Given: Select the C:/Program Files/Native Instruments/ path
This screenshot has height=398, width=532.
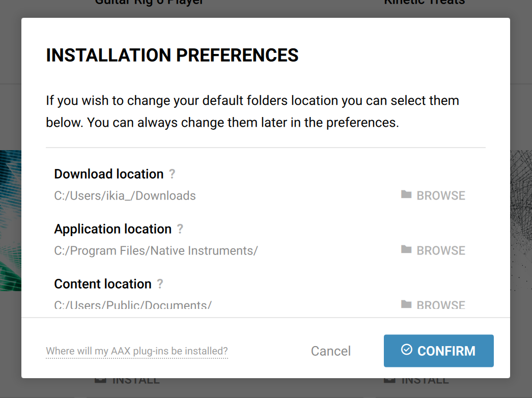Looking at the screenshot, I should (x=156, y=251).
